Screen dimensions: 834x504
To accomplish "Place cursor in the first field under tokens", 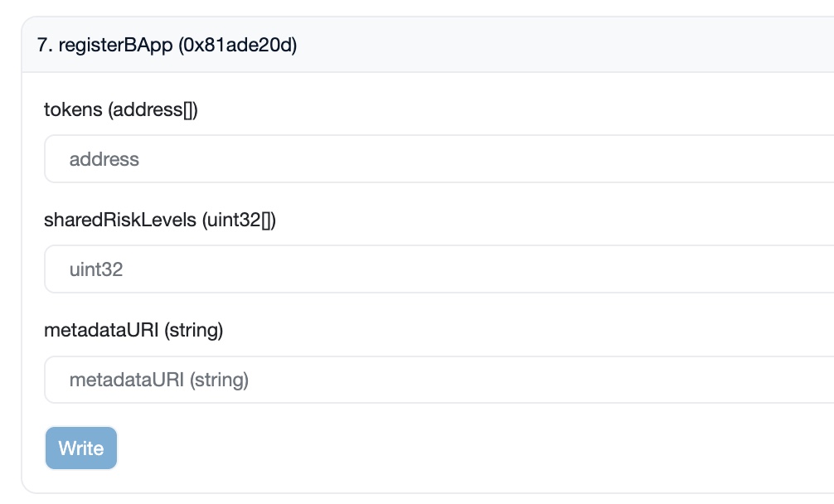I will 439,159.
